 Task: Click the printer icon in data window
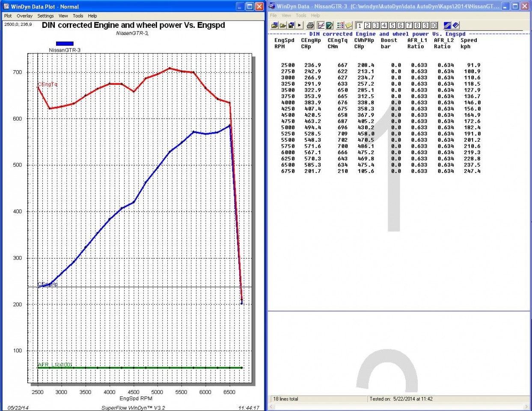(310, 25)
